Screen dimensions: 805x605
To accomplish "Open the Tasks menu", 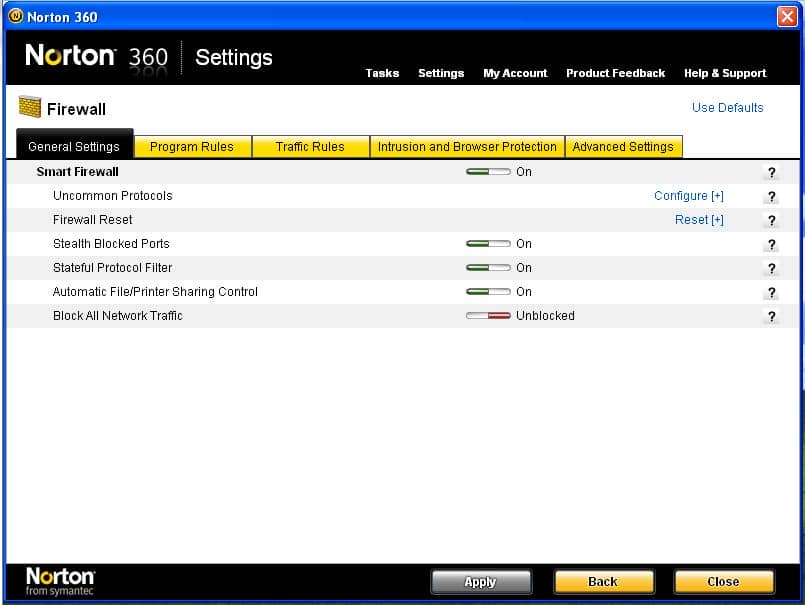I will [382, 73].
